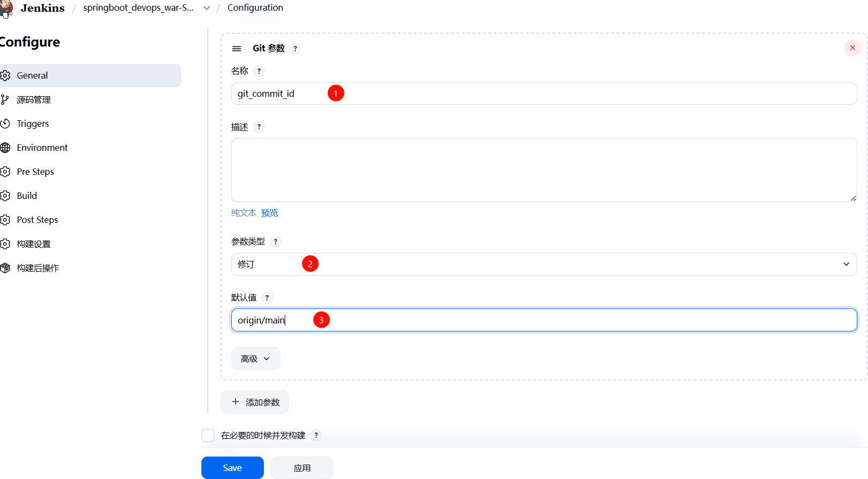The width and height of the screenshot is (868, 479).
Task: Enable 在必要的时候并发构建 checkbox
Action: pos(208,436)
